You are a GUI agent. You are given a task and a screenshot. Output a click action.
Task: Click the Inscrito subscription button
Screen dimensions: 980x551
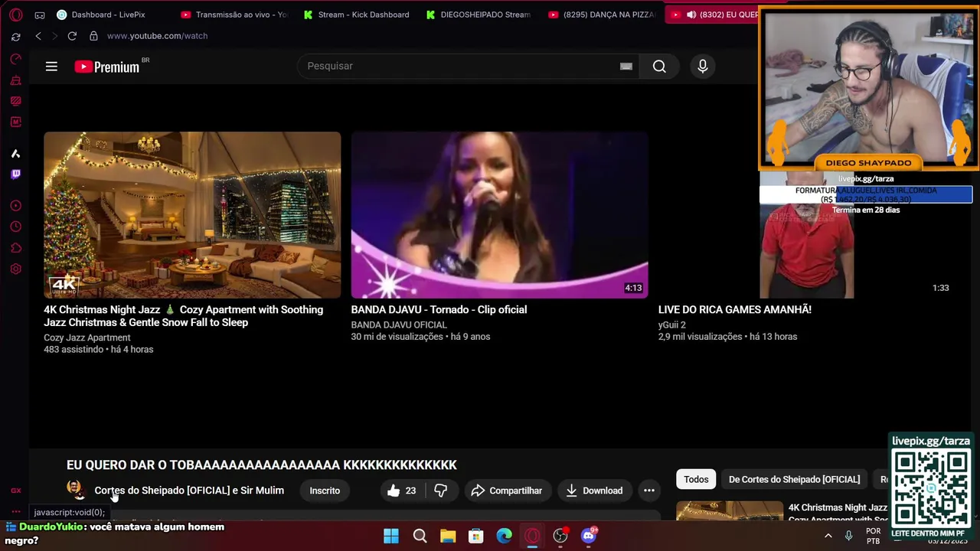[x=325, y=491]
